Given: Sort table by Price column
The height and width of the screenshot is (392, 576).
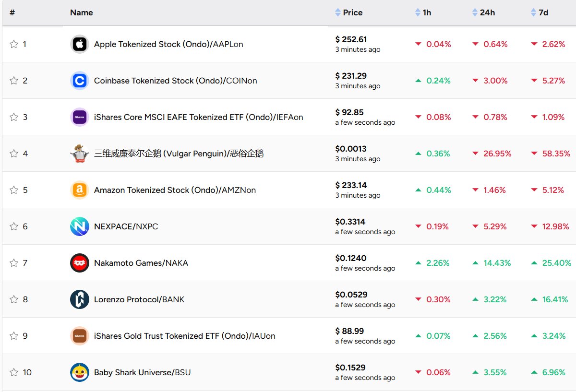Looking at the screenshot, I should (349, 12).
